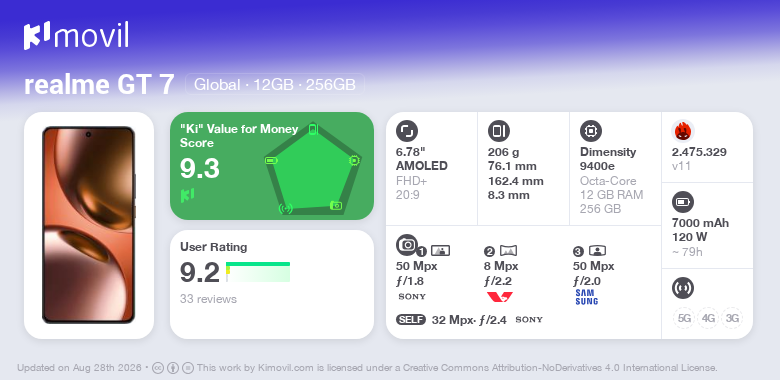
Task: Click the processor chip icon
Action: (590, 131)
